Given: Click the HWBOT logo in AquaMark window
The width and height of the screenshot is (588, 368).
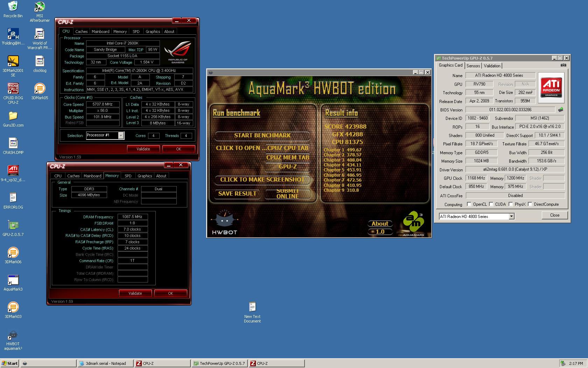Looking at the screenshot, I should 224,222.
